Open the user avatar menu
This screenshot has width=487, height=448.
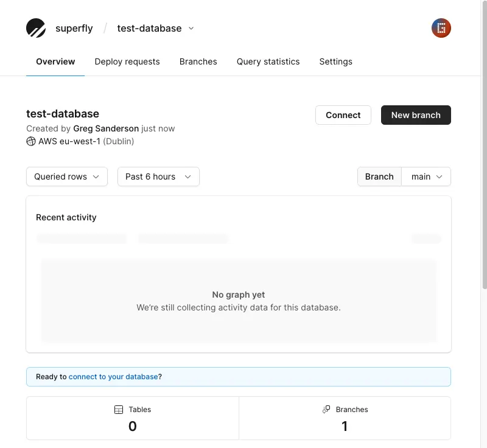(441, 28)
